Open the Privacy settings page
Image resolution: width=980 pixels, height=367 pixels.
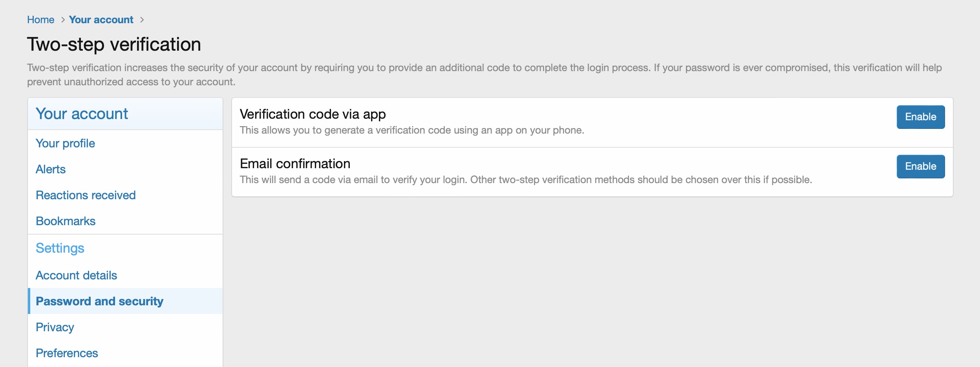[x=55, y=327]
